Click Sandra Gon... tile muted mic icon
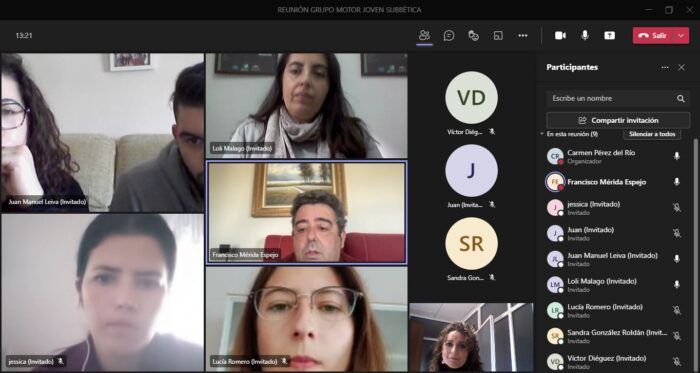Screen dimensions: 700x373 point(492,278)
